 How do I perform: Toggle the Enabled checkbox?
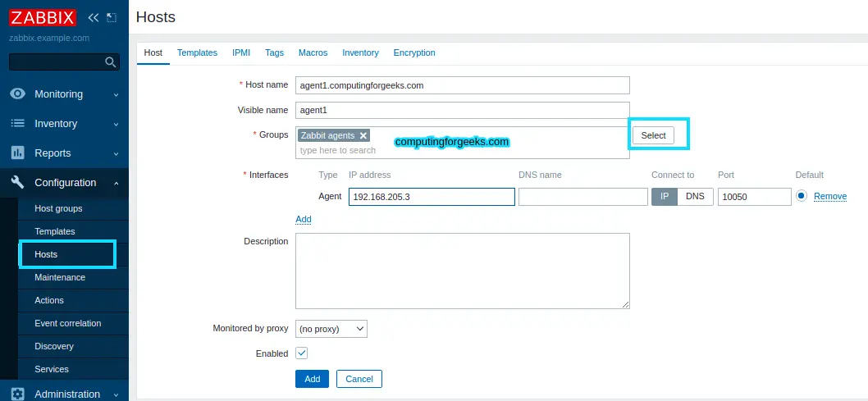click(301, 353)
